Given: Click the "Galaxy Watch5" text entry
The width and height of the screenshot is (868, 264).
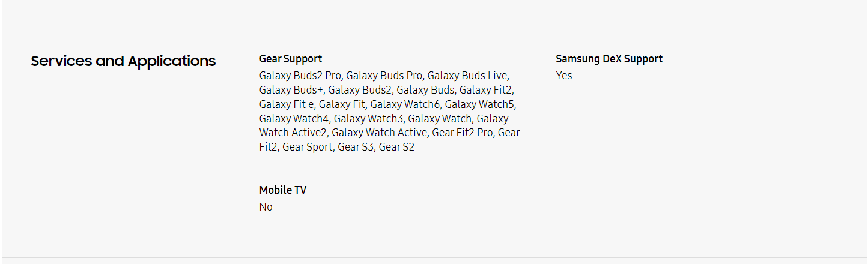Looking at the screenshot, I should click(x=479, y=104).
